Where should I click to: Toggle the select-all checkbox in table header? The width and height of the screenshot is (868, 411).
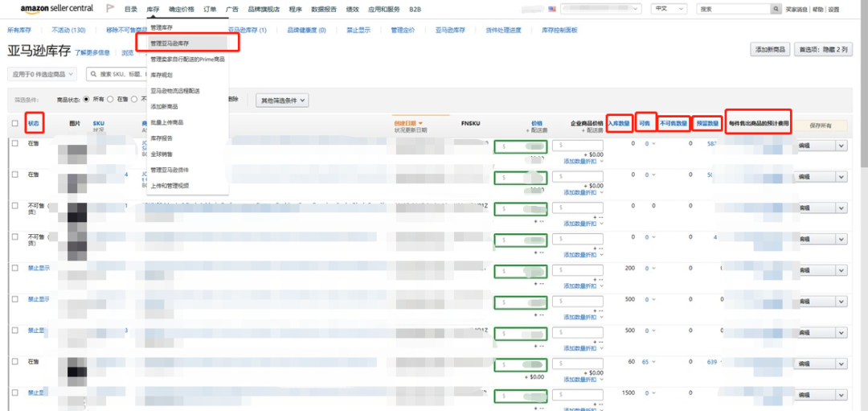(15, 124)
